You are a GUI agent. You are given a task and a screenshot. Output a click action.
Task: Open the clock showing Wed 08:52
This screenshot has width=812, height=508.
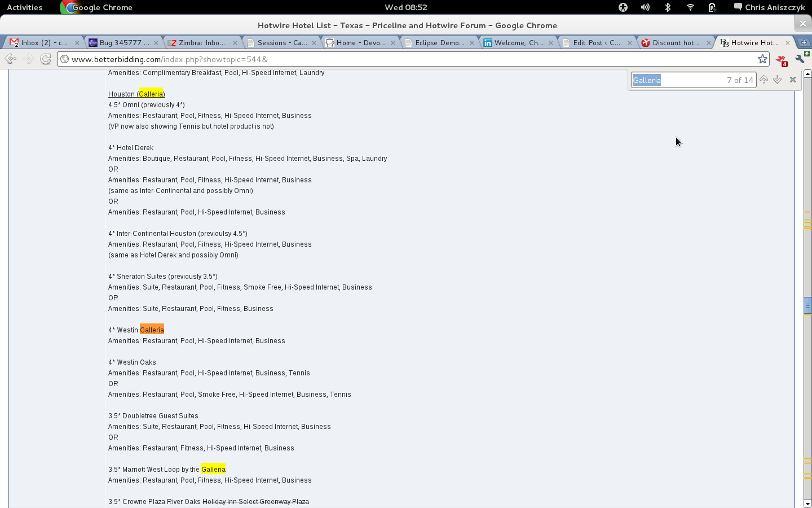pos(405,7)
